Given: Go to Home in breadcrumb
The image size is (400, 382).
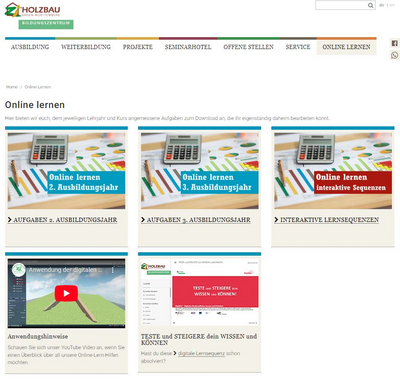Looking at the screenshot, I should point(12,87).
